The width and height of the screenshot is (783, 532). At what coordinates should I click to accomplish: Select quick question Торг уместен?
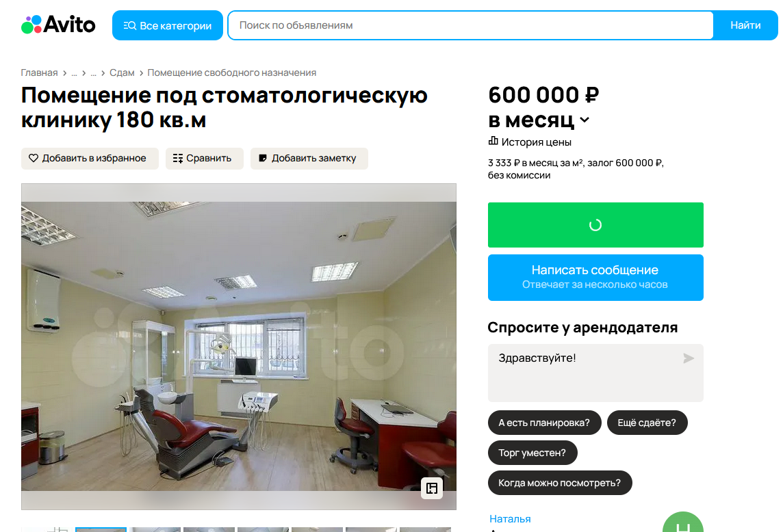tap(532, 453)
